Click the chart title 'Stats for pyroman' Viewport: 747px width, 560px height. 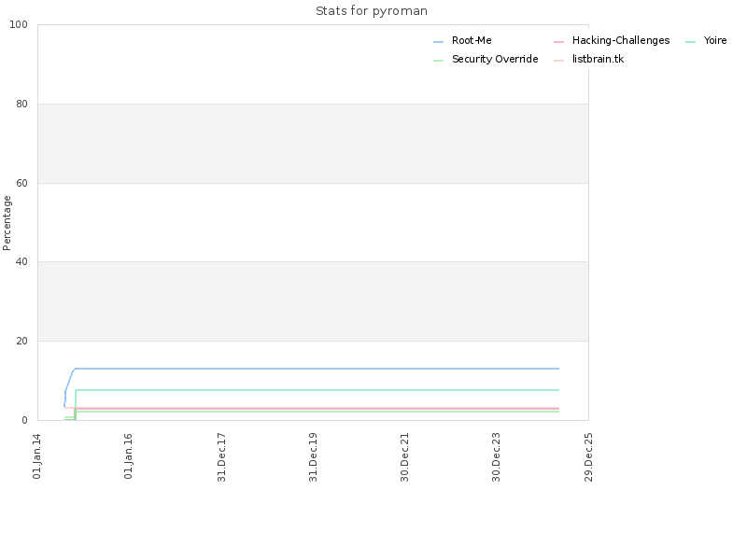pos(372,11)
